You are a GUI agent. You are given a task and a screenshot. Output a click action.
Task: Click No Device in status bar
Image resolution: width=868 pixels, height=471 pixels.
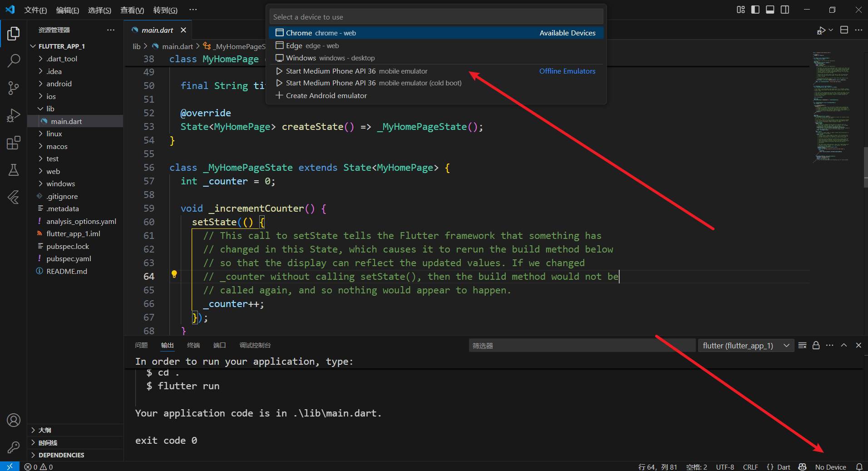click(830, 467)
